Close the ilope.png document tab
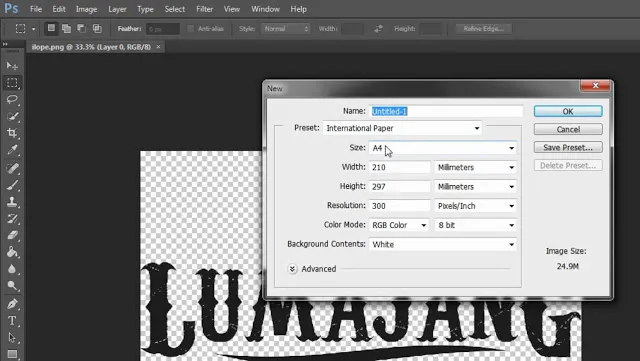 pyautogui.click(x=158, y=47)
